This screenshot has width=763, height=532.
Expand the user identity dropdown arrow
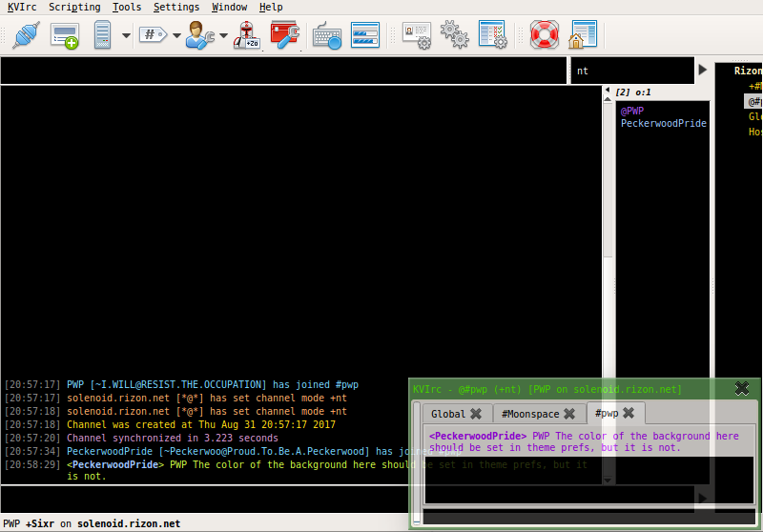point(223,36)
